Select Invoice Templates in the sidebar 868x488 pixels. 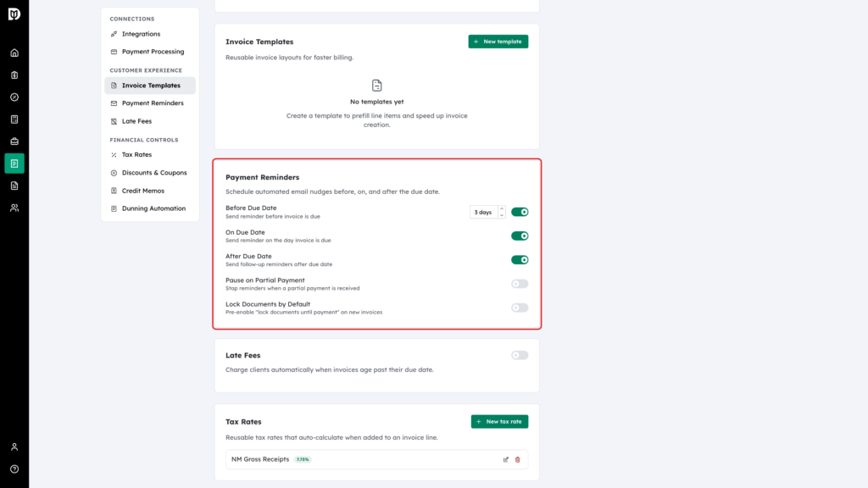(x=150, y=86)
